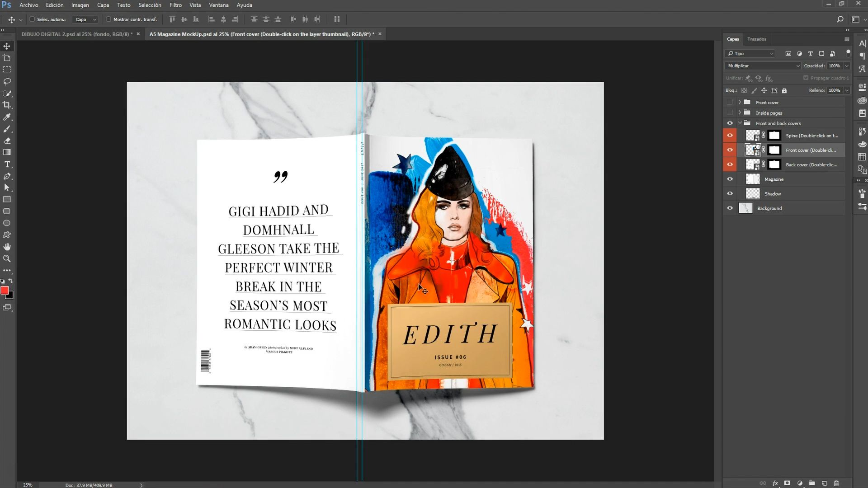Click the layer effects fx button
Image resolution: width=868 pixels, height=488 pixels.
(775, 483)
